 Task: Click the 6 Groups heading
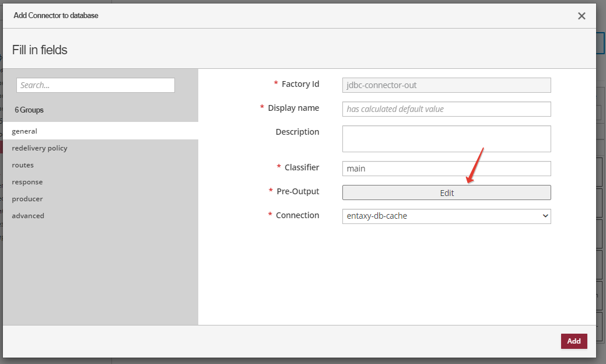click(x=29, y=110)
